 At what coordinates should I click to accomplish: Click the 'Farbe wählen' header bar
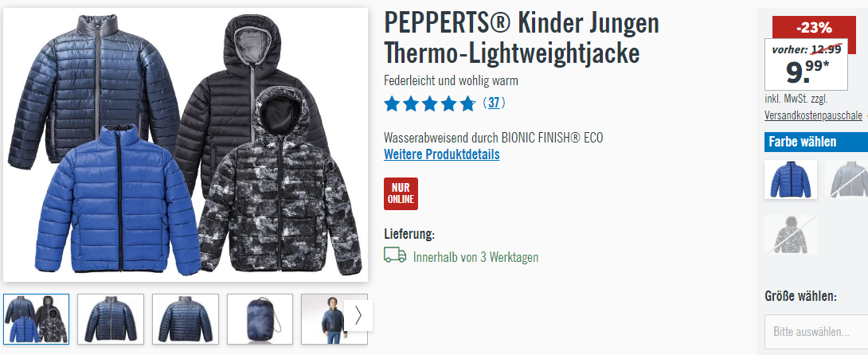tap(816, 142)
